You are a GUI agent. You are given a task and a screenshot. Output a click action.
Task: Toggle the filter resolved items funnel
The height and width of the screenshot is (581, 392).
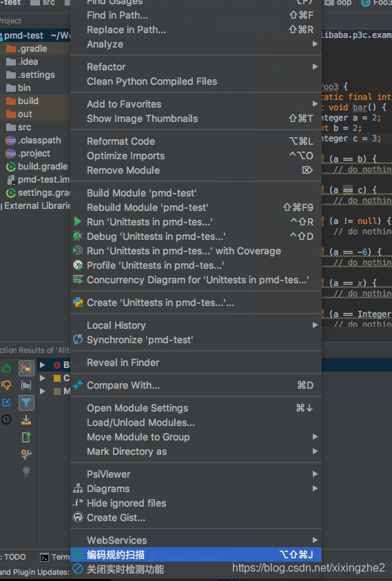point(26,402)
